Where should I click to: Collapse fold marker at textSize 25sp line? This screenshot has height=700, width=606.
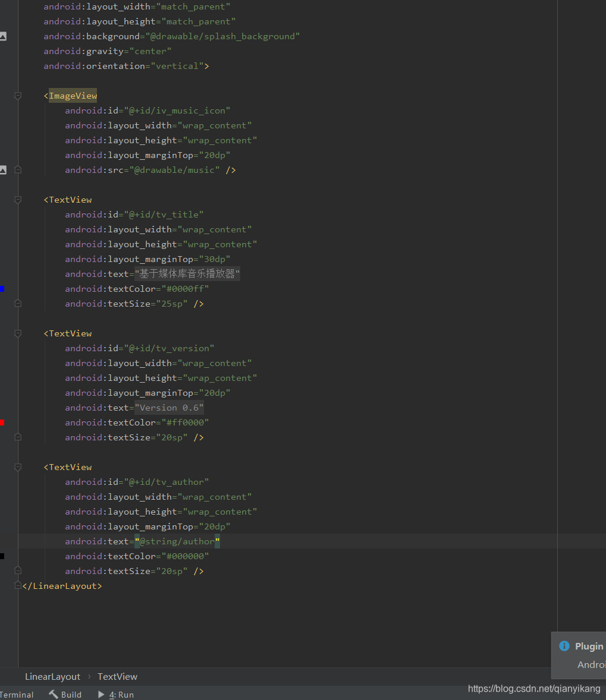[x=18, y=303]
